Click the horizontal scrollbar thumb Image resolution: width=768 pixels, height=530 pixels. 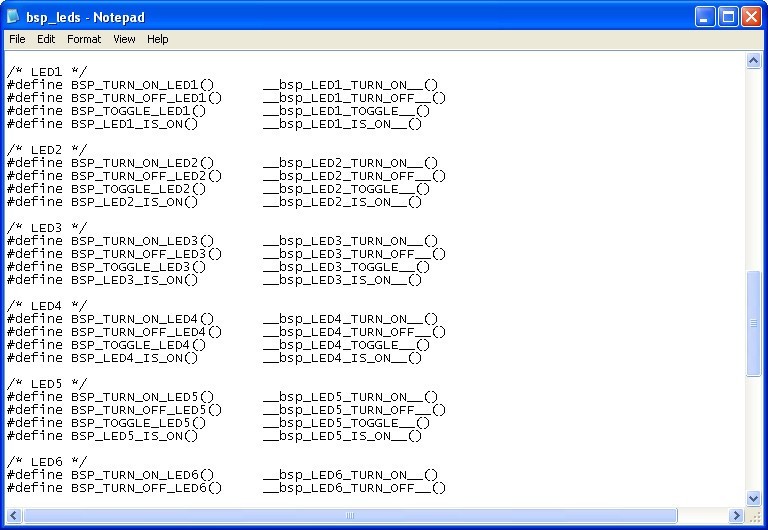(x=350, y=515)
